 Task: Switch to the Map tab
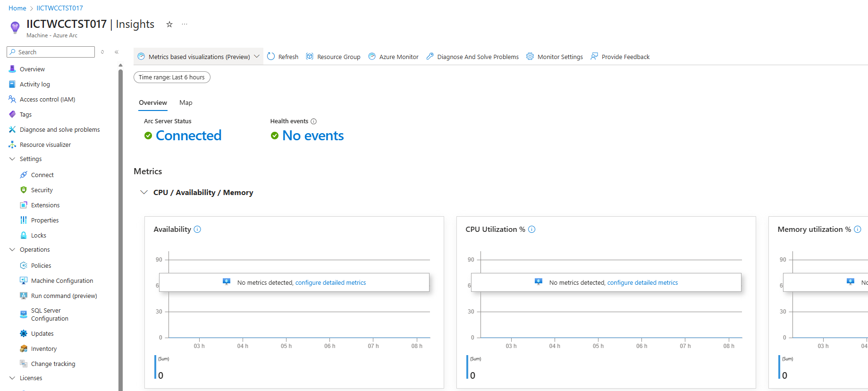186,103
